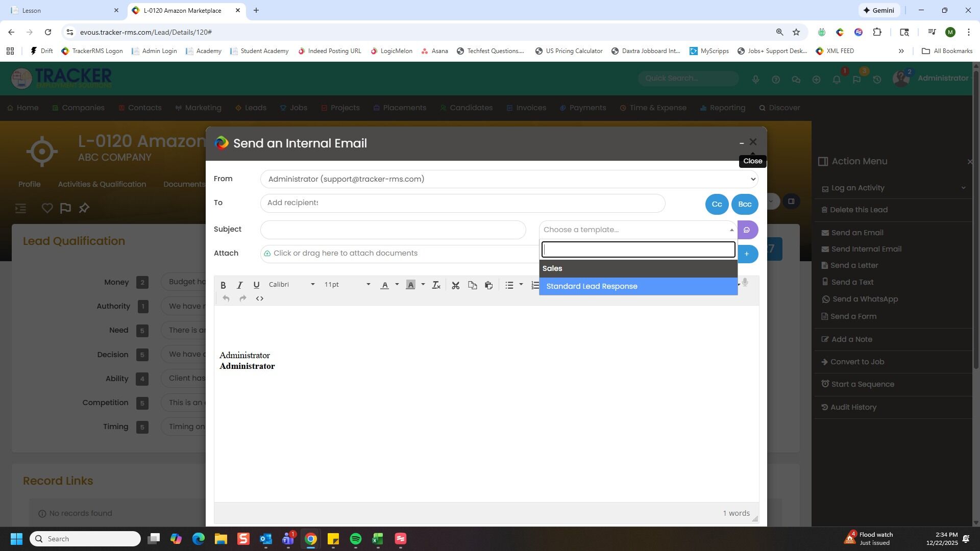
Task: Toggle underline formatting in the editor
Action: tap(256, 285)
